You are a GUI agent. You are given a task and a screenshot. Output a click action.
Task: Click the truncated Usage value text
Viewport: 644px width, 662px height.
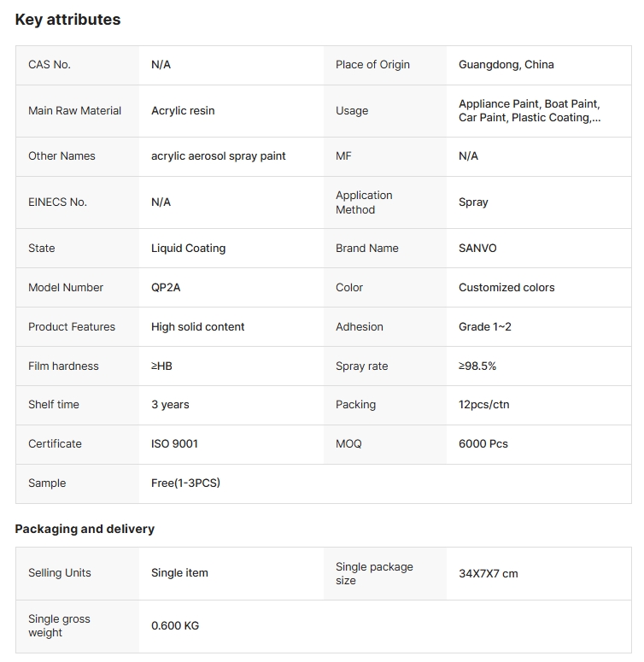(x=529, y=111)
